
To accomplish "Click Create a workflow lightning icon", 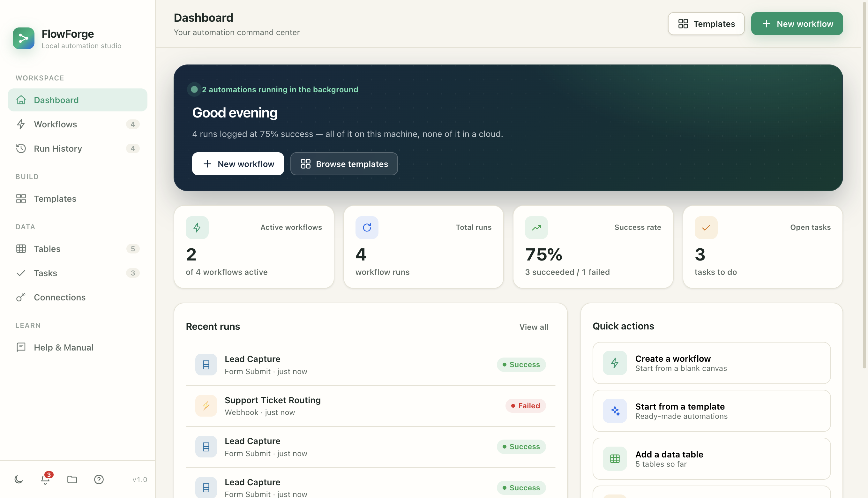I will tap(615, 363).
